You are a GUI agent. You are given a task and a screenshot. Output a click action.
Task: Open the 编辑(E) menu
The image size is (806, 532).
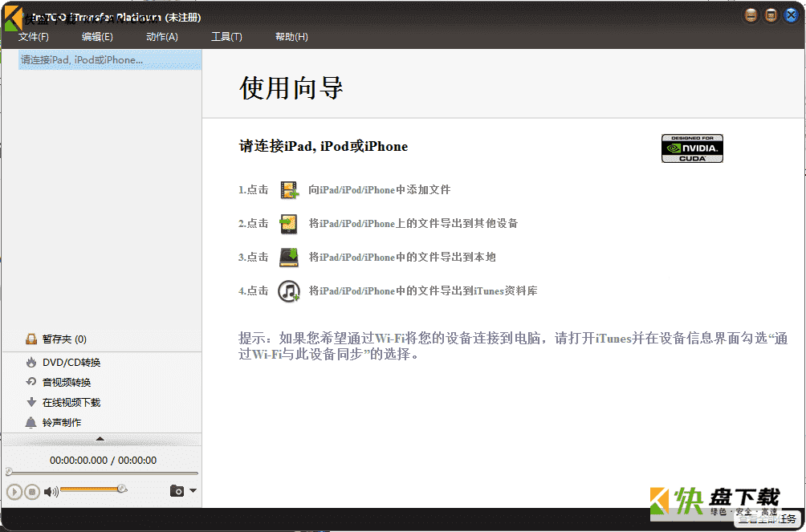click(97, 36)
